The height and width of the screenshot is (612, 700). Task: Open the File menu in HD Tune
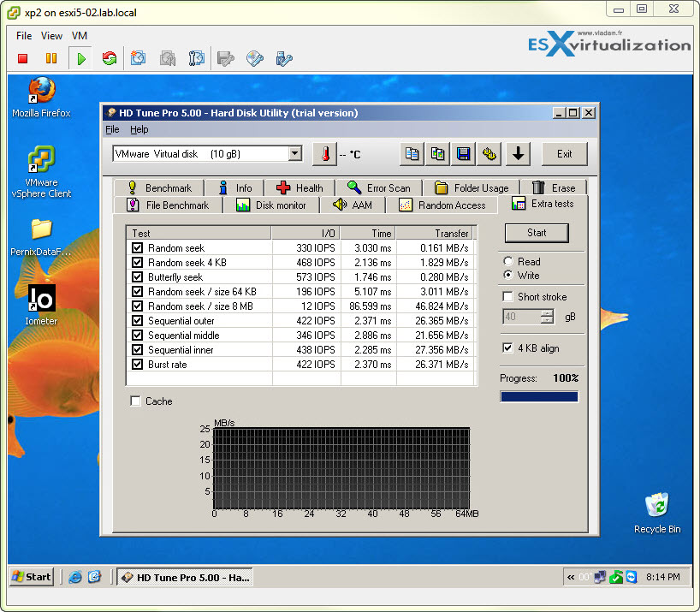112,129
